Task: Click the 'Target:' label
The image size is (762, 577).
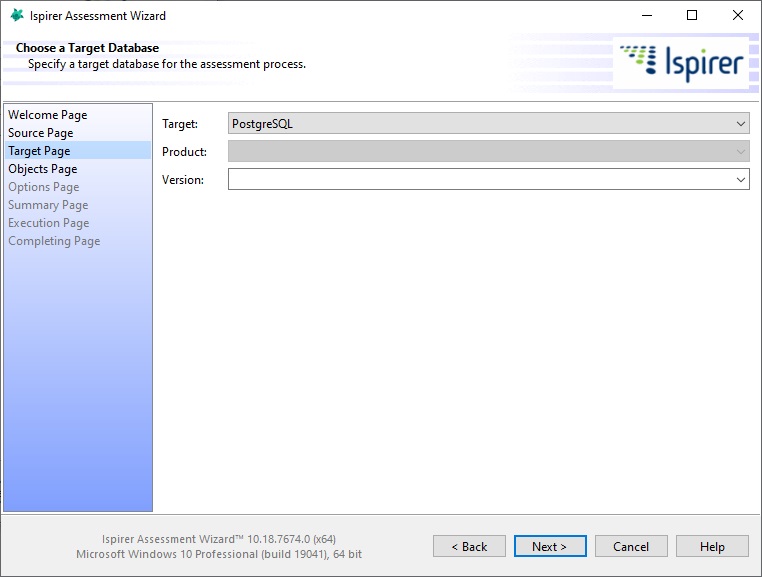Action: pyautogui.click(x=180, y=124)
